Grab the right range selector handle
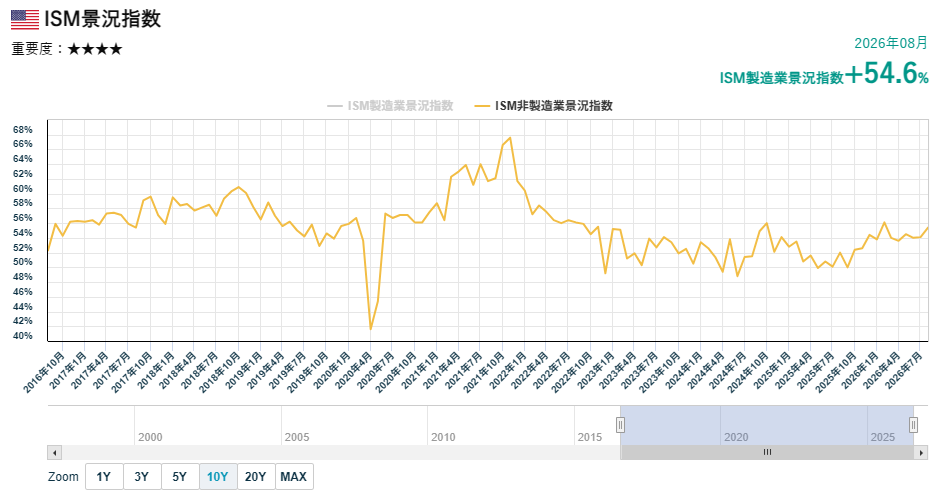The image size is (940, 496). pos(913,425)
